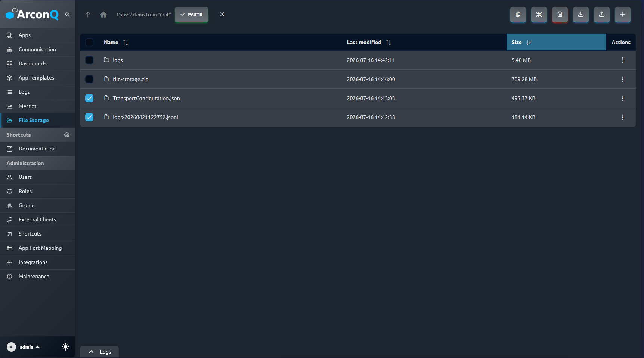Check the logs folder checkbox

tap(89, 60)
